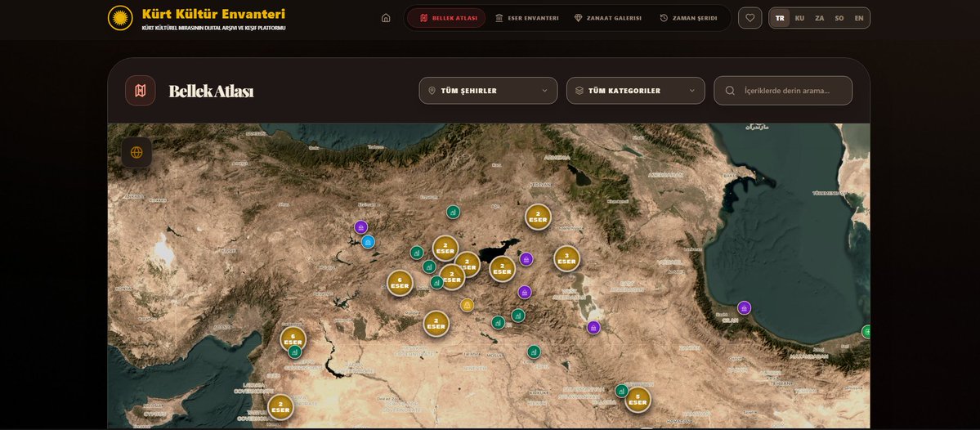Screen dimensions: 980x430
Task: Go to the home page icon
Action: [x=386, y=18]
